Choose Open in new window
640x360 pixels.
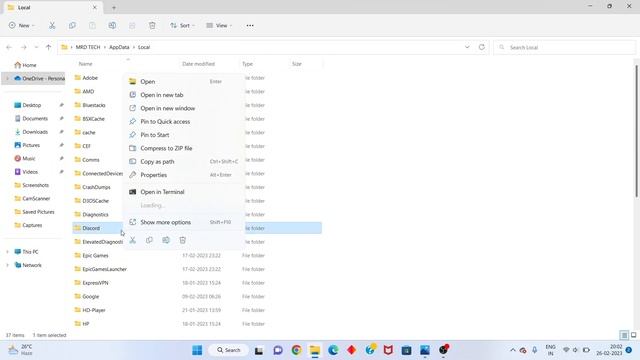tap(184, 108)
